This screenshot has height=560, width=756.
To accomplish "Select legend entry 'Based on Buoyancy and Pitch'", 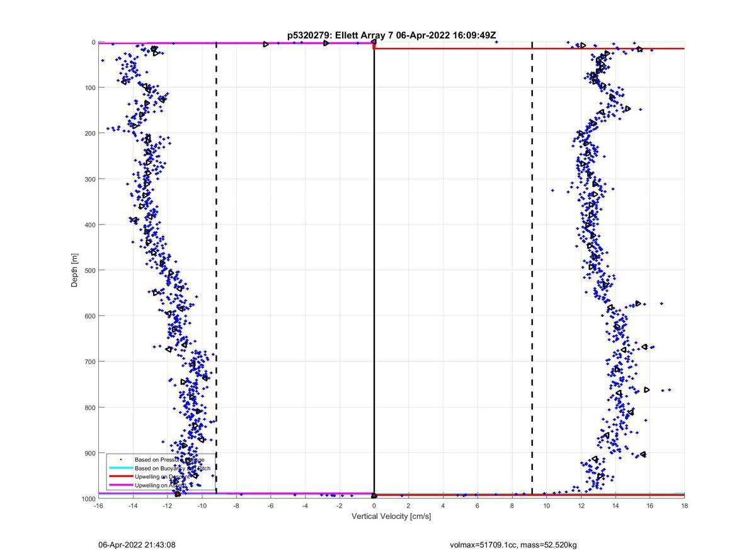I will [173, 468].
